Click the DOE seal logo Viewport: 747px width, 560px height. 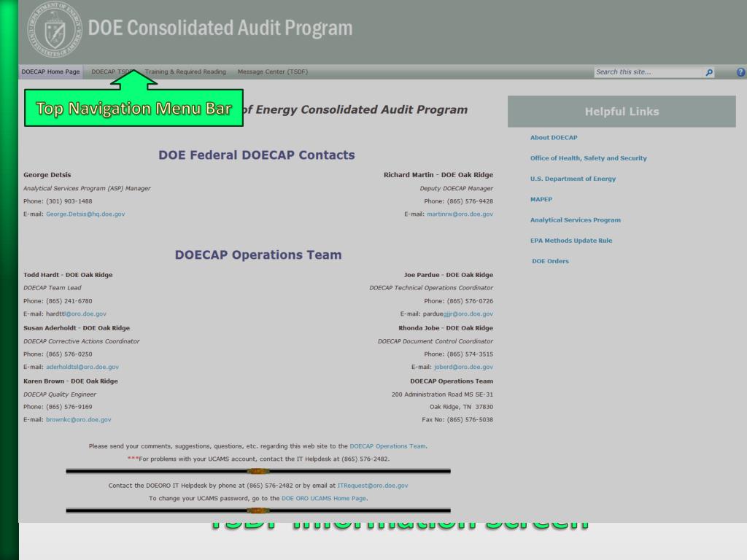pos(55,29)
